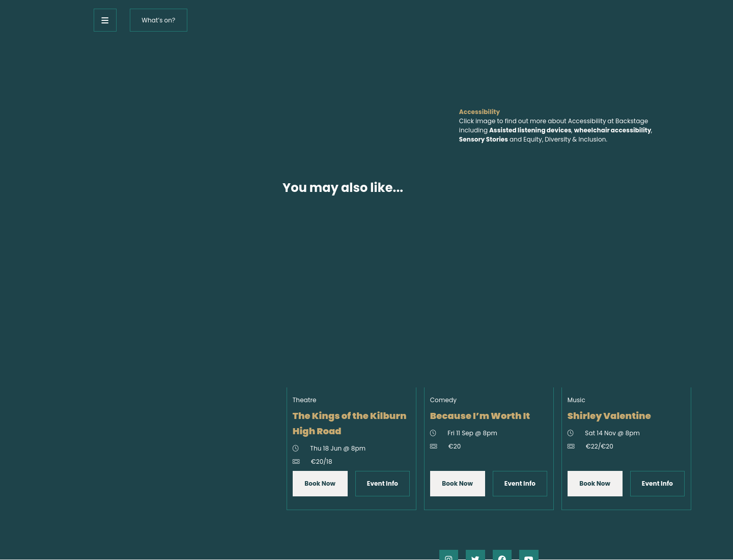The height and width of the screenshot is (560, 733).
Task: Open The Kings of the Kilburn High Road title
Action: click(349, 424)
